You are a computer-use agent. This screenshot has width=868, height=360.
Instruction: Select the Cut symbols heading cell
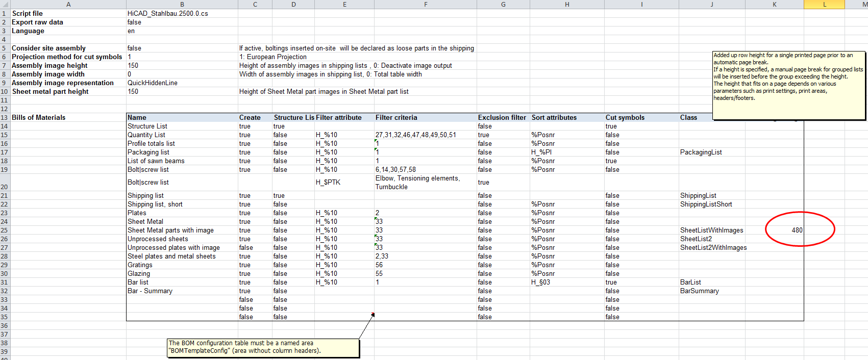tap(625, 117)
